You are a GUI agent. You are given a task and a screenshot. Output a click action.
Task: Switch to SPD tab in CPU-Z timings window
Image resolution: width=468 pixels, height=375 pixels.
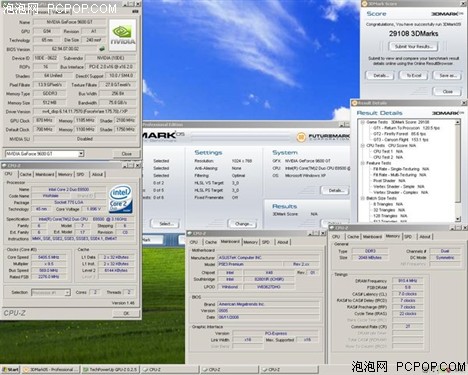tap(408, 236)
